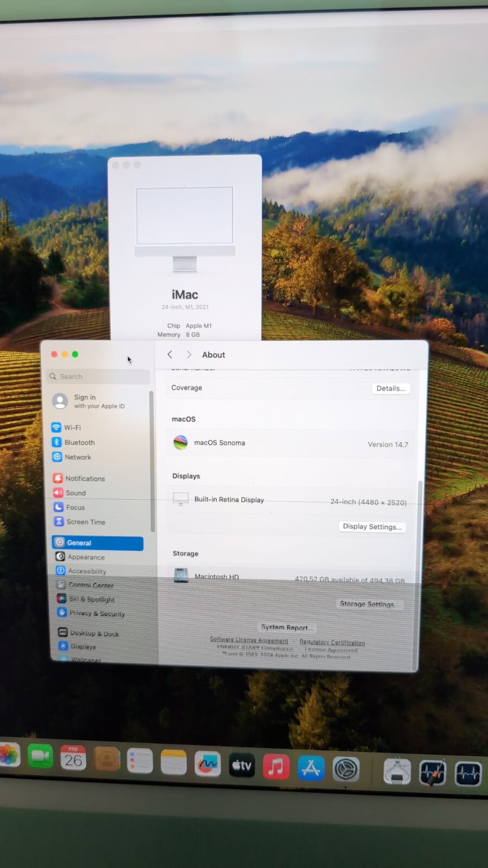This screenshot has height=868, width=488.
Task: Open Displays settings in sidebar
Action: pos(77,646)
